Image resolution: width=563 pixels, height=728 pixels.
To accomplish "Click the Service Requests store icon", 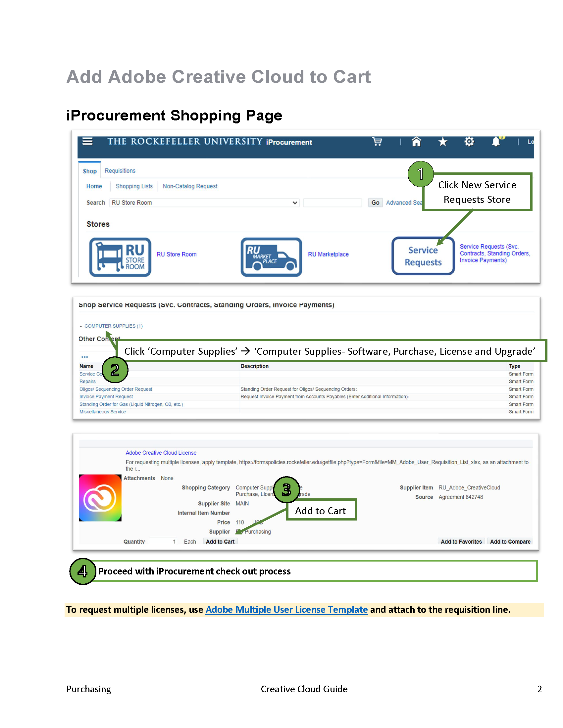I will [x=423, y=256].
